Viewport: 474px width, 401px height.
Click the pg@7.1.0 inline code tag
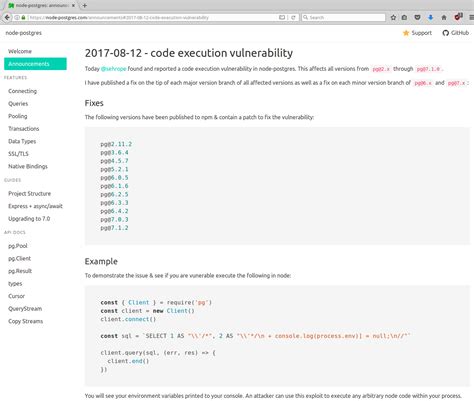pyautogui.click(x=429, y=69)
